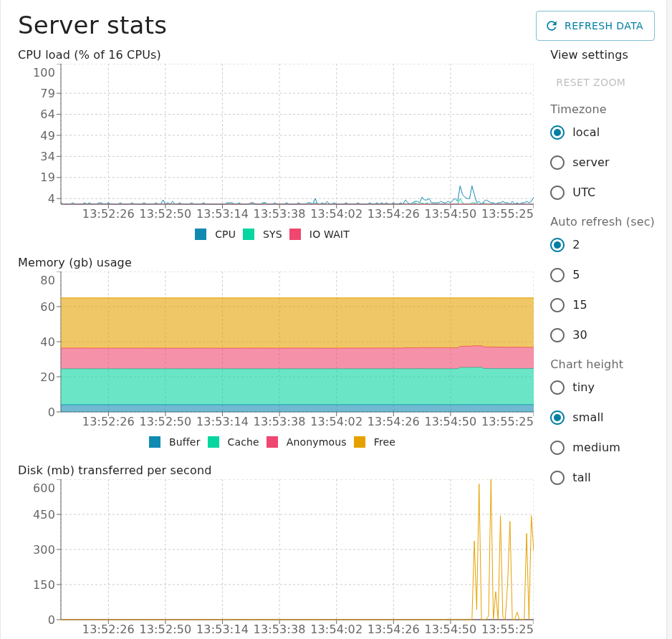672x639 pixels.
Task: Toggle the IO WAIT legend swatch
Action: 295,234
